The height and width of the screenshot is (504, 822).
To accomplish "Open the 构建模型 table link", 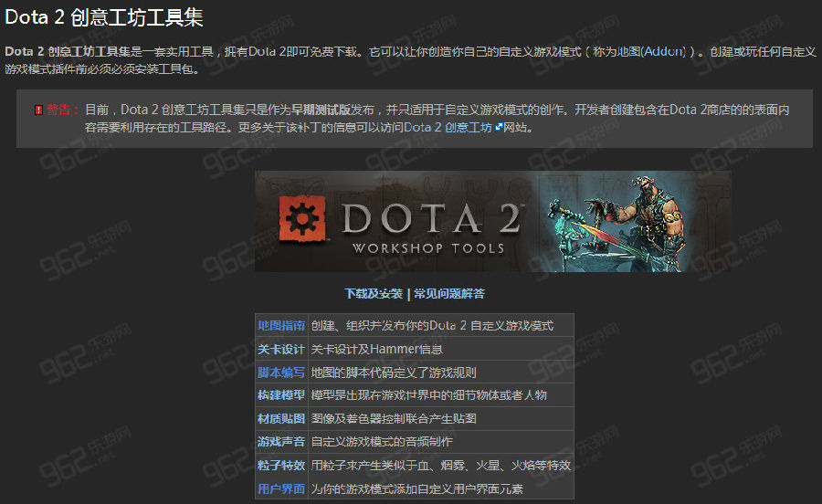I will (281, 395).
